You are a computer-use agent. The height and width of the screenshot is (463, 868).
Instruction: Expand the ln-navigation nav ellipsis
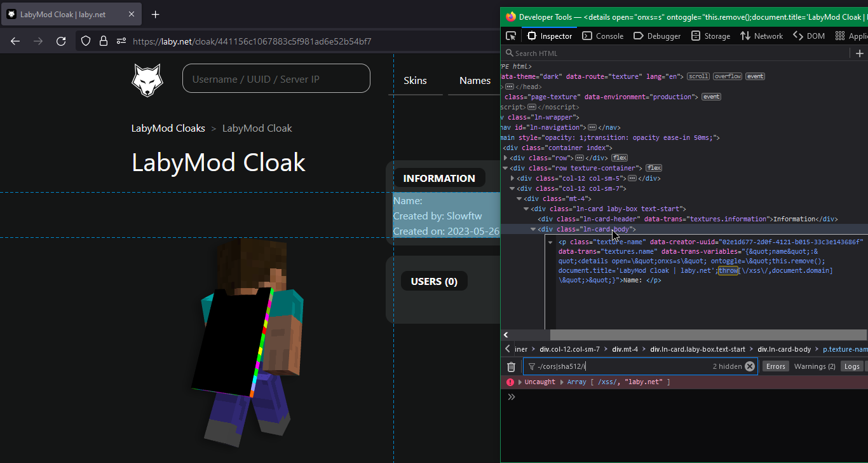pyautogui.click(x=592, y=127)
